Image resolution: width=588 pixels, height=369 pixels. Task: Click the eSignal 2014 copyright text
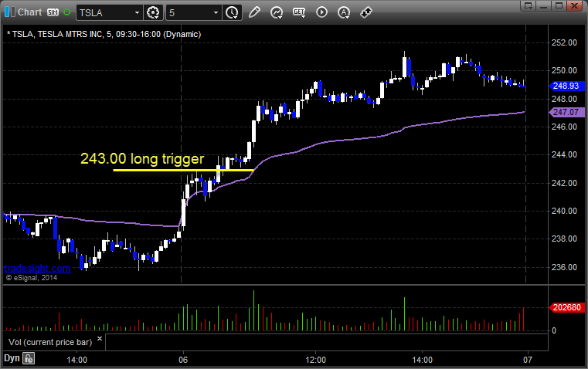coord(32,278)
